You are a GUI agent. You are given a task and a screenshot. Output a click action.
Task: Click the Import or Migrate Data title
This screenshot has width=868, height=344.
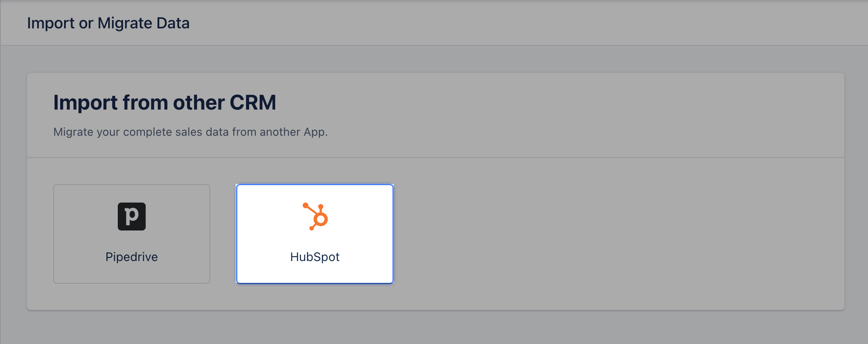click(x=108, y=23)
